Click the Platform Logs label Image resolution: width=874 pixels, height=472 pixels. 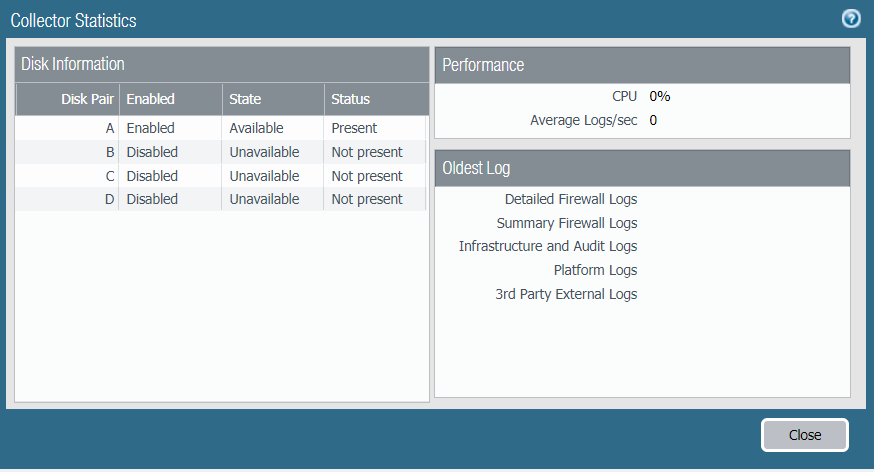click(x=595, y=270)
